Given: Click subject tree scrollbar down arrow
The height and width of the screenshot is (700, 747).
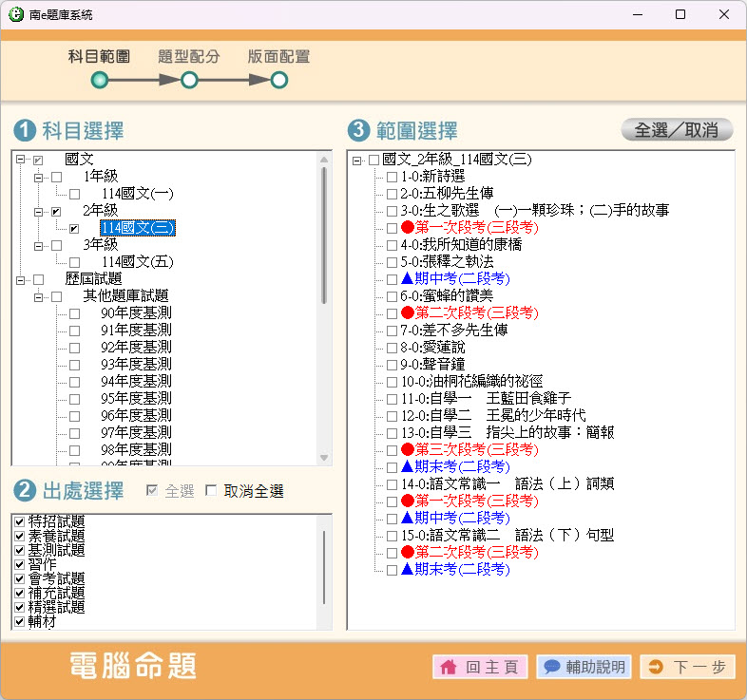Looking at the screenshot, I should pyautogui.click(x=324, y=458).
